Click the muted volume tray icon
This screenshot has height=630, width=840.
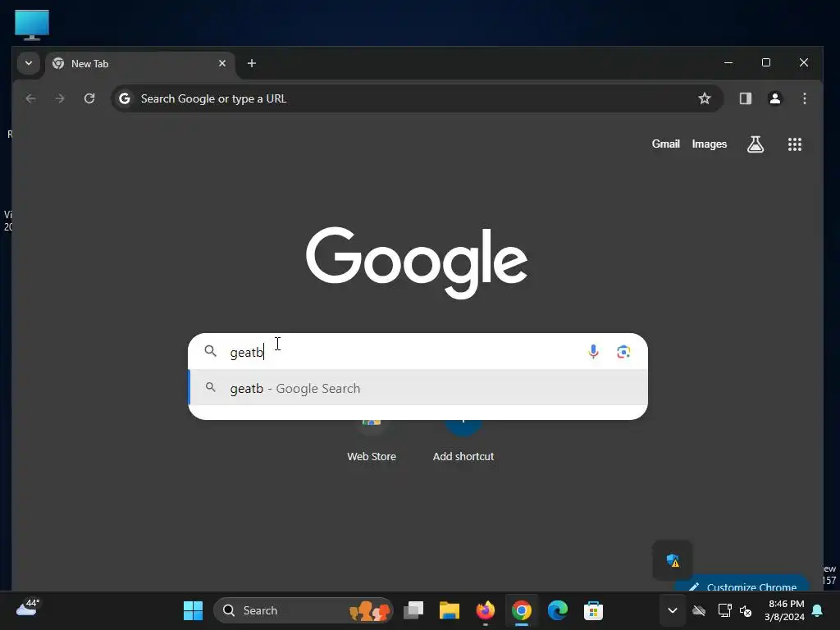pos(745,610)
